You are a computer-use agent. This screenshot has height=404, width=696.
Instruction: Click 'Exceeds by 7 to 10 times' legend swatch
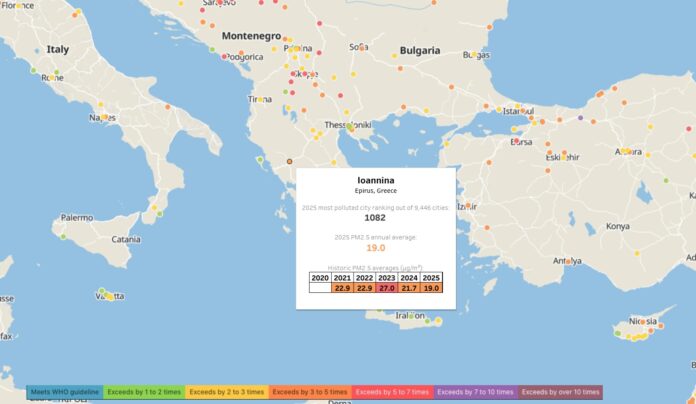(x=476, y=392)
